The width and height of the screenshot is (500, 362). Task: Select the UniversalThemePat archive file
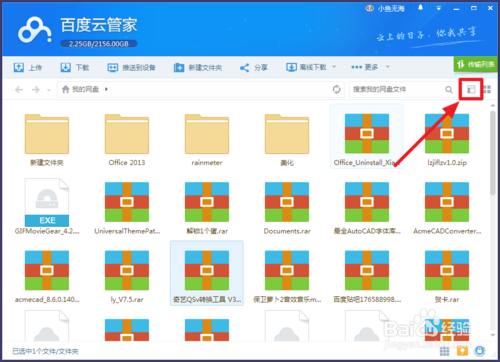click(x=127, y=207)
